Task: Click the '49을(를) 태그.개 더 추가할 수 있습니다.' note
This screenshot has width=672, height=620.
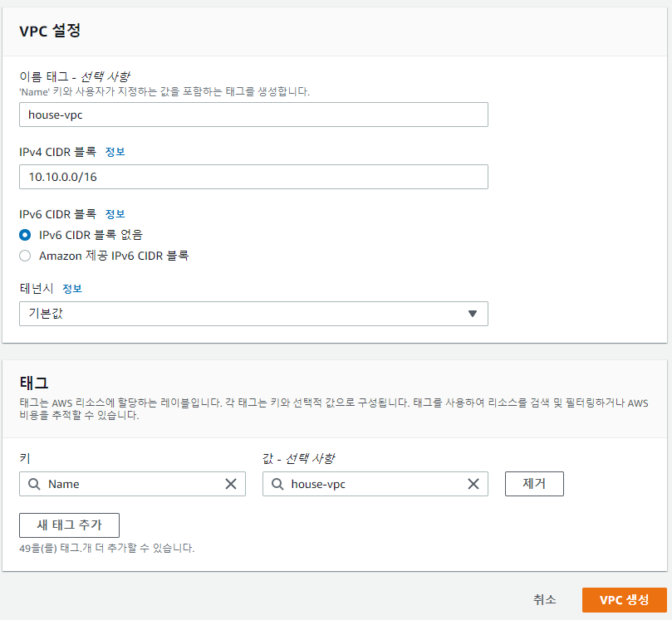Action: (106, 548)
